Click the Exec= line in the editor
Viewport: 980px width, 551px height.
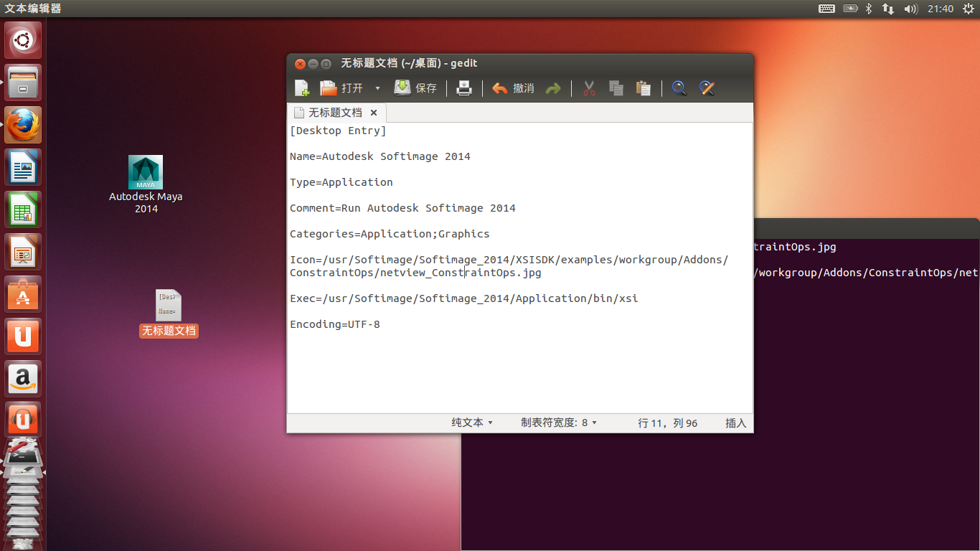click(464, 298)
